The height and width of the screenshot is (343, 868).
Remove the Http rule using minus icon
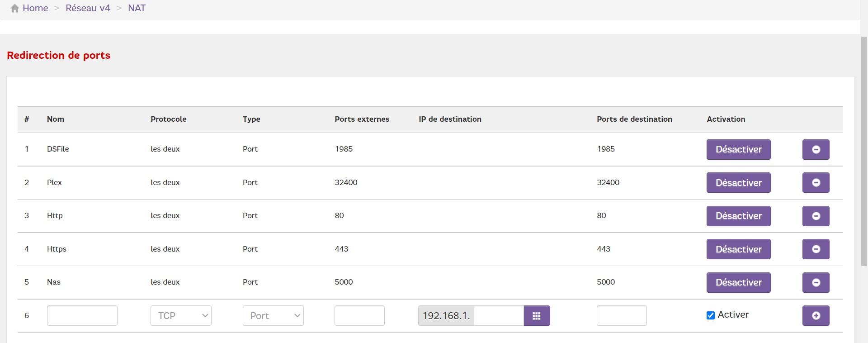816,216
